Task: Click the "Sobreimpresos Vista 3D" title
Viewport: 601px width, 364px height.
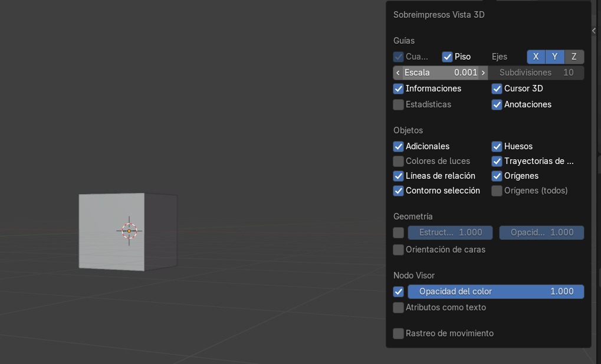Action: tap(439, 15)
